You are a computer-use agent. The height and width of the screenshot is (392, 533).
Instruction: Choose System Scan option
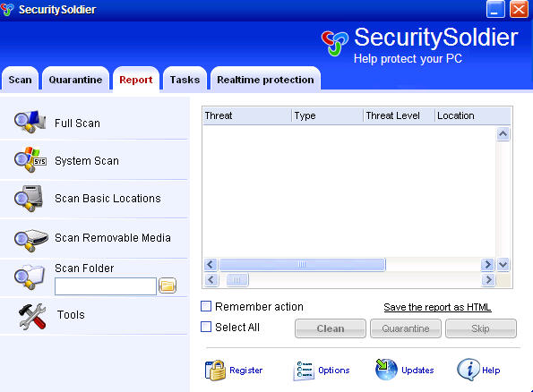87,161
